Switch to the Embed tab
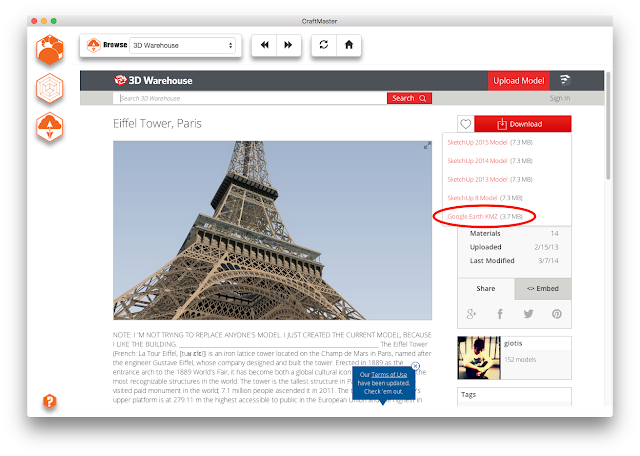This screenshot has height=456, width=640. [x=543, y=289]
